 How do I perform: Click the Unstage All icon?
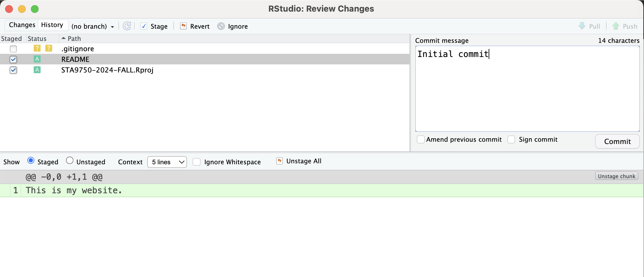coord(280,161)
